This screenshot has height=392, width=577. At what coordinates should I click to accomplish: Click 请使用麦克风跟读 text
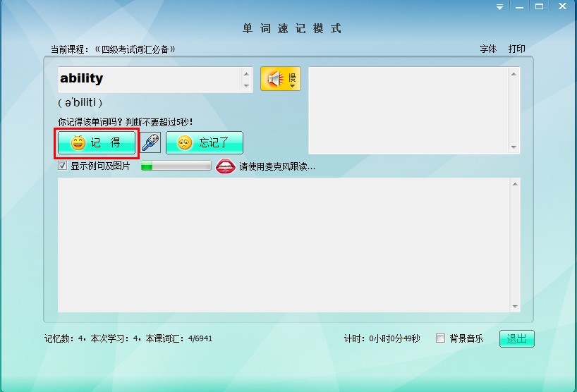(277, 166)
